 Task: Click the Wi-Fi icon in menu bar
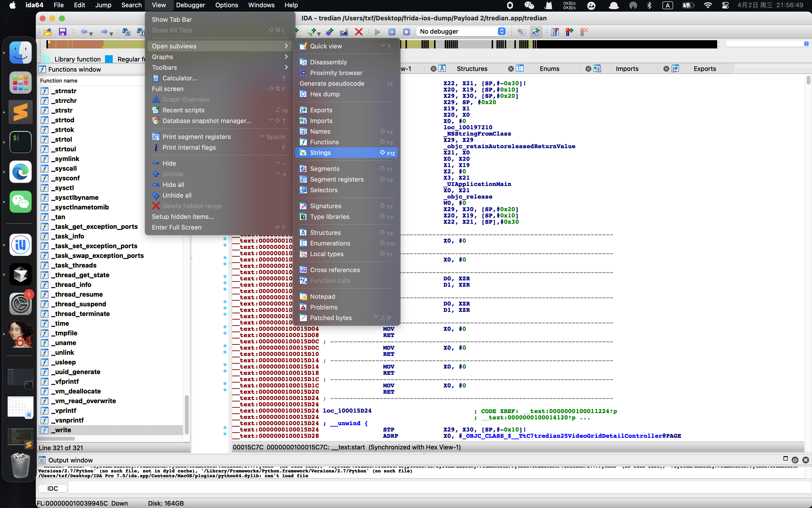click(x=708, y=5)
